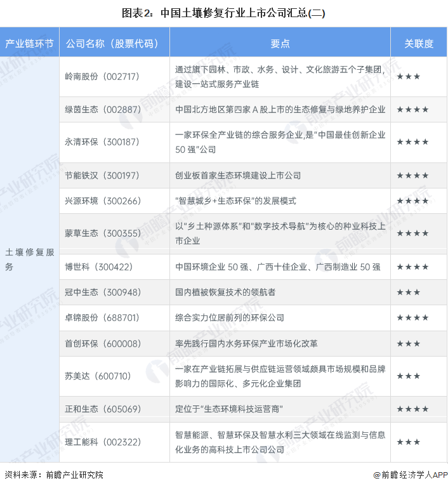Click the table title 图表2：中国土壤修复行业上市公司汇总(二)

pos(223,13)
